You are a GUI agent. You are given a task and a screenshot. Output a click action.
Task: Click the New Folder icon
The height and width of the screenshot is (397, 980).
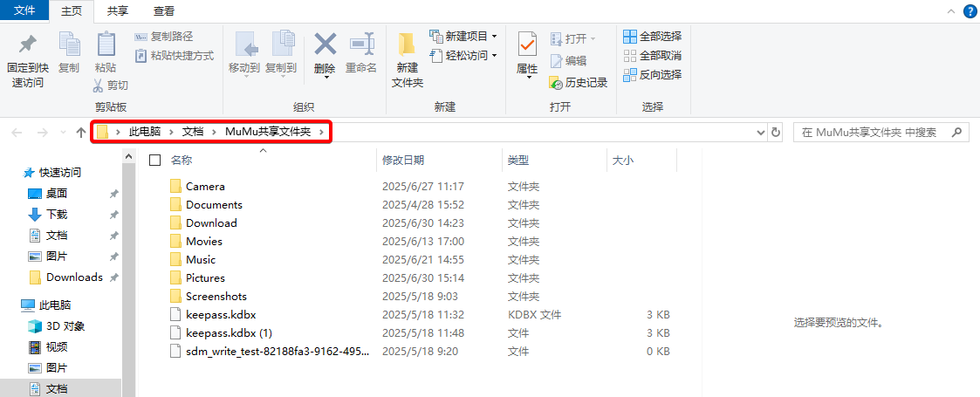pyautogui.click(x=407, y=45)
